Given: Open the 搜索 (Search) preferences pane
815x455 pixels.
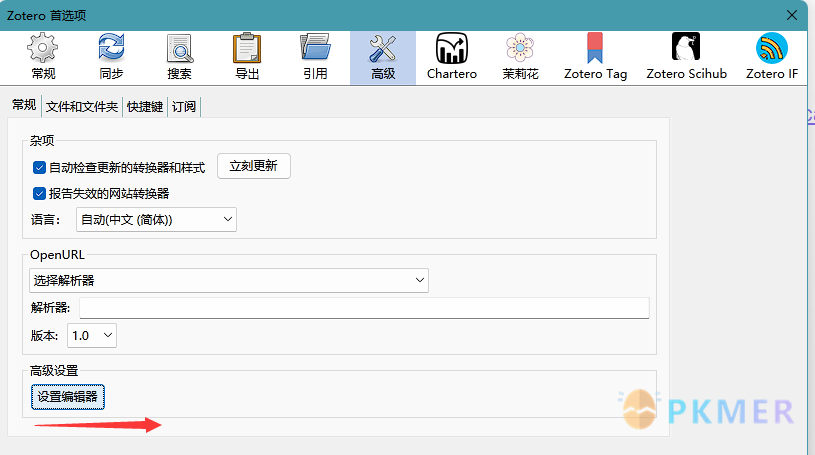Looking at the screenshot, I should tap(179, 57).
